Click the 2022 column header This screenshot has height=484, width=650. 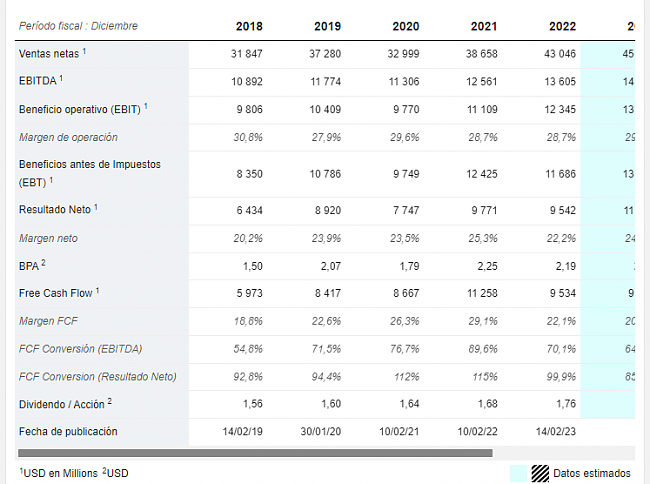(563, 27)
